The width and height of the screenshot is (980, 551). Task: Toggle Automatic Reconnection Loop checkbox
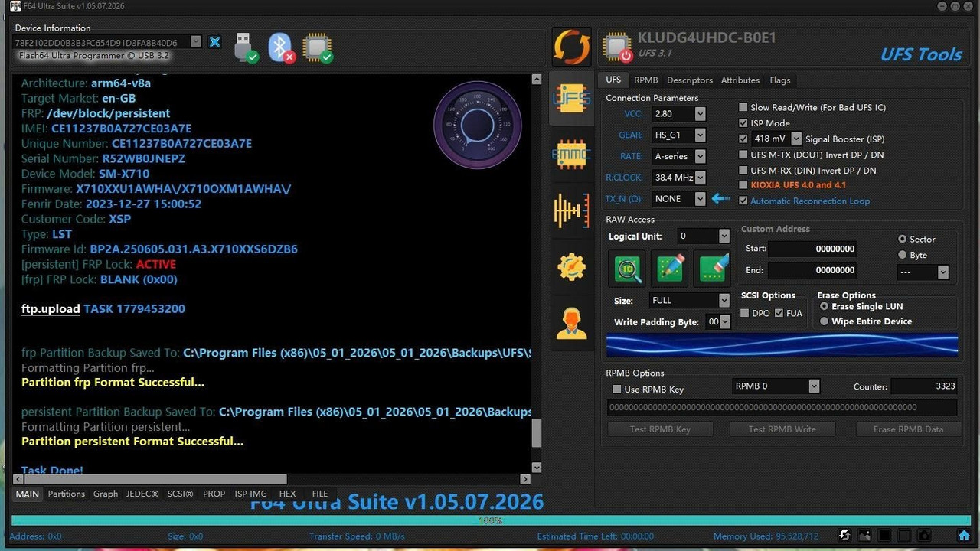pyautogui.click(x=743, y=201)
